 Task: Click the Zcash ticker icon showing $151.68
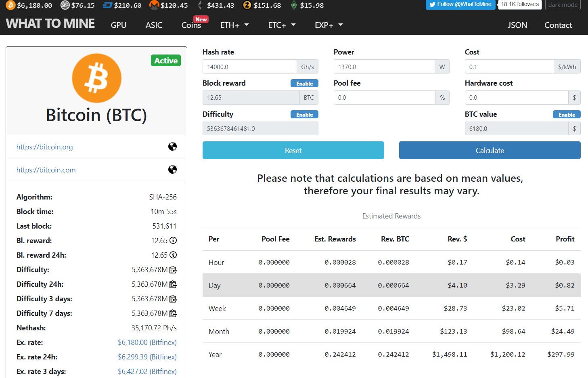click(247, 5)
